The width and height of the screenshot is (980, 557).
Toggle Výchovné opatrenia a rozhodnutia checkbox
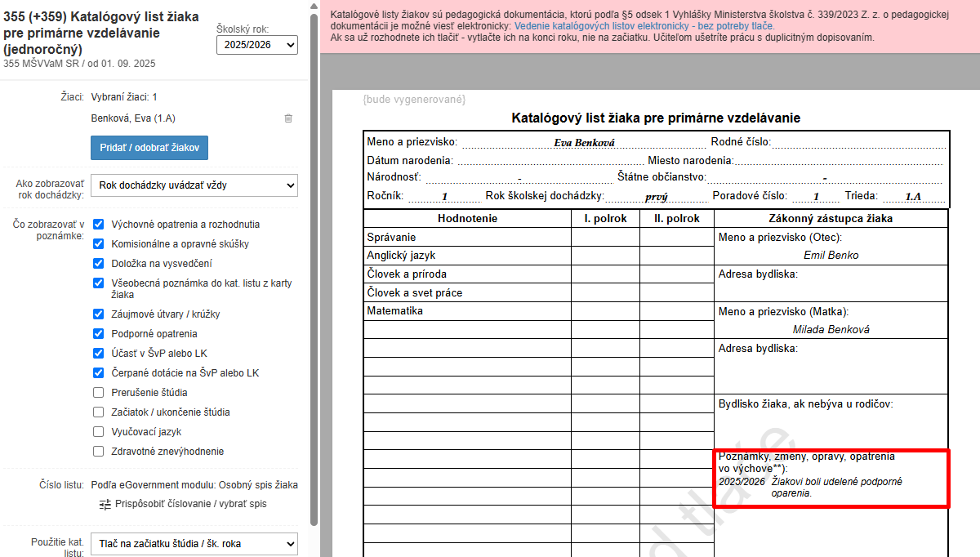98,224
